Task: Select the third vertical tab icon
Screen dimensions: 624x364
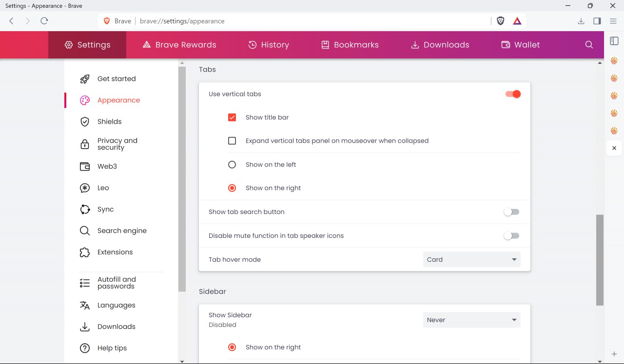Action: [x=614, y=96]
